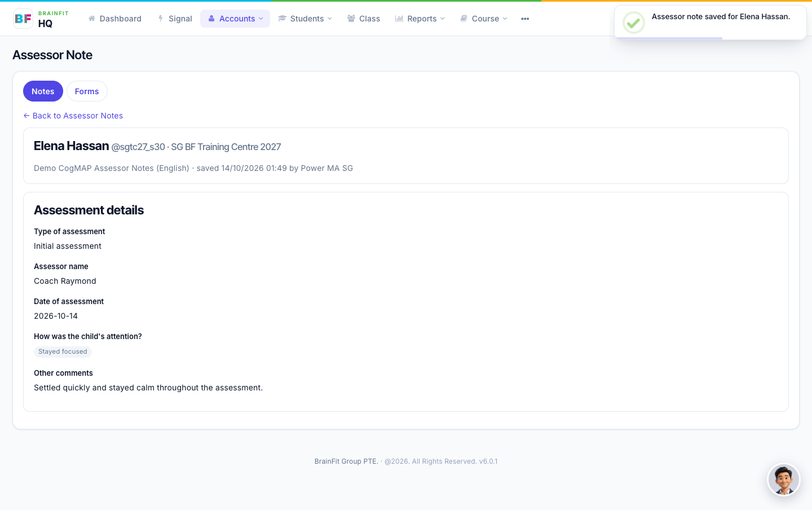Expand the Students dropdown chevron
This screenshot has height=510, width=812.
pos(330,19)
